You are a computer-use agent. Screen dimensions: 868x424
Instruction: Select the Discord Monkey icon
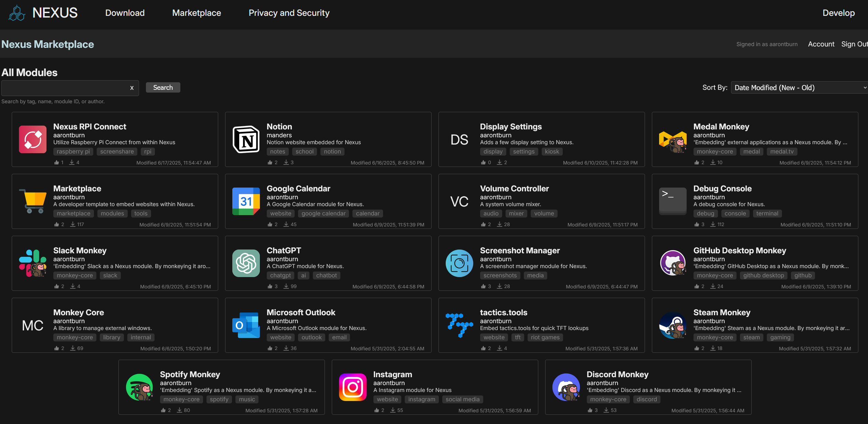tap(566, 387)
